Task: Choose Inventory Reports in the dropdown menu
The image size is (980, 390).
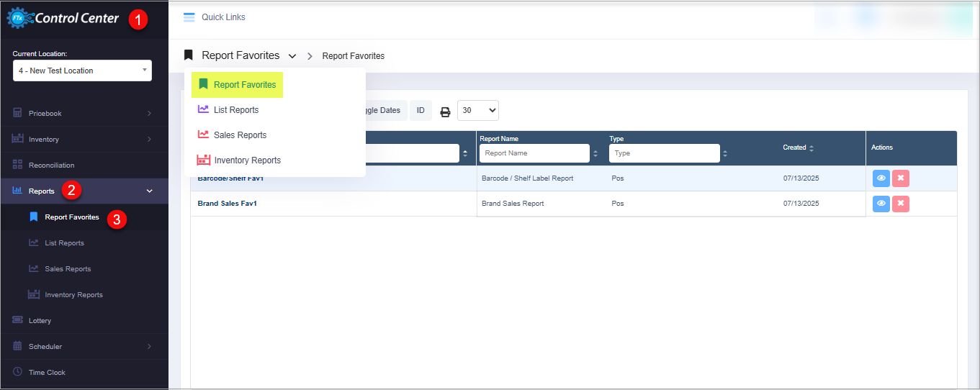Action: click(247, 160)
